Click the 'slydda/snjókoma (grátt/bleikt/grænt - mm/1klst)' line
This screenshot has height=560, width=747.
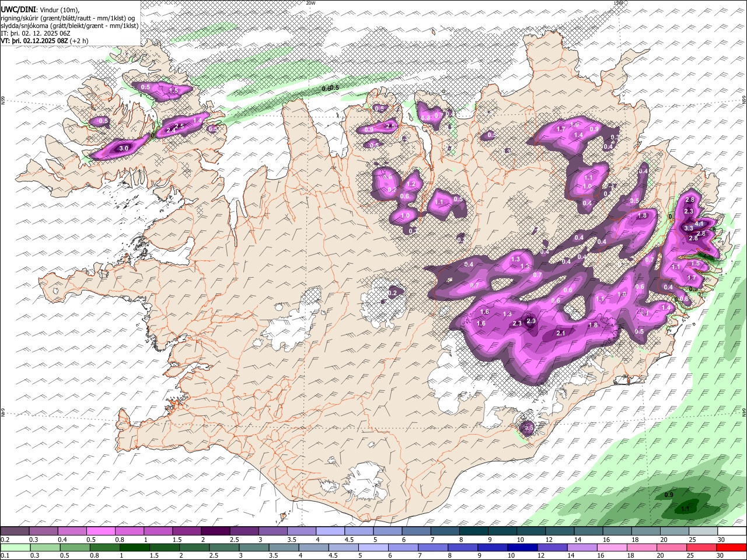tap(70, 26)
